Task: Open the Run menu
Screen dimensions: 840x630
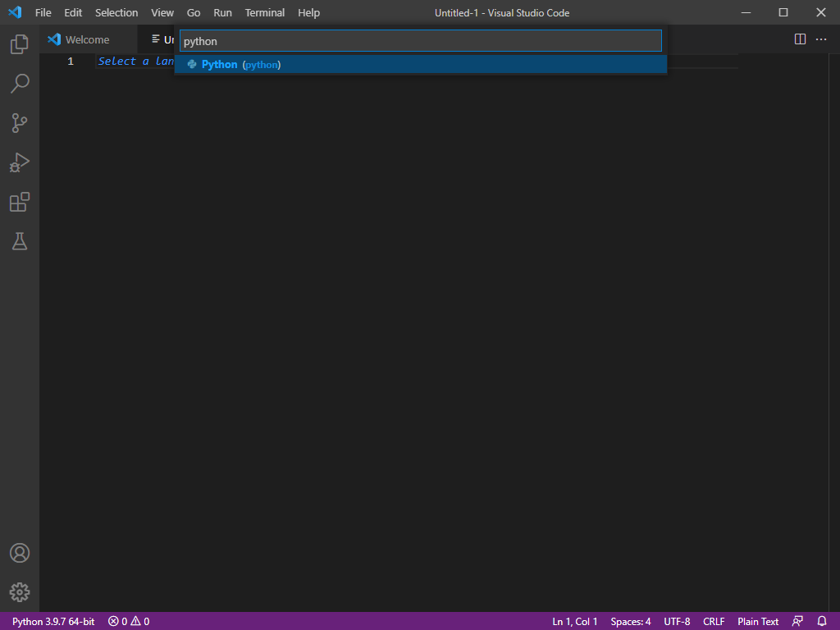Action: point(222,12)
